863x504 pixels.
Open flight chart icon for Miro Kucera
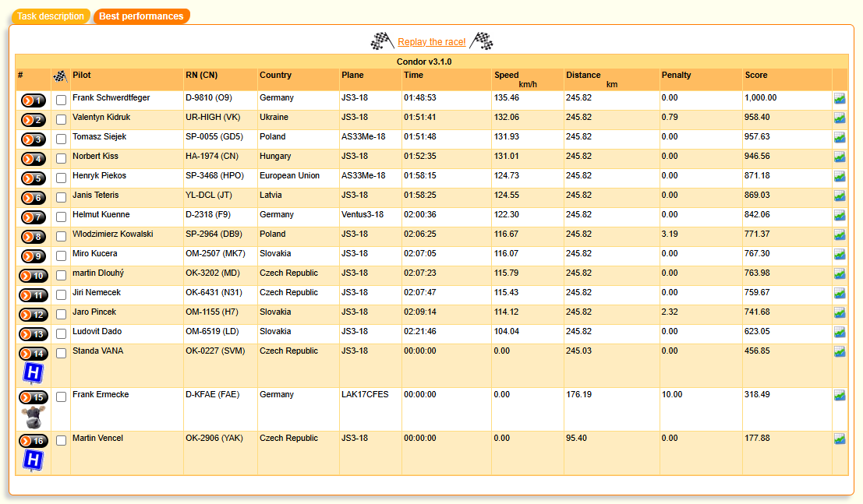pyautogui.click(x=840, y=254)
